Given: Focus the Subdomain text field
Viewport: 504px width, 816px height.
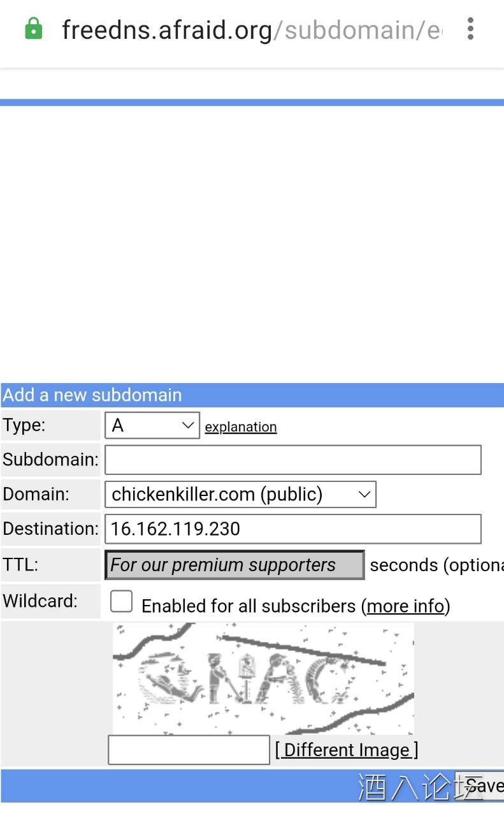Looking at the screenshot, I should click(292, 460).
